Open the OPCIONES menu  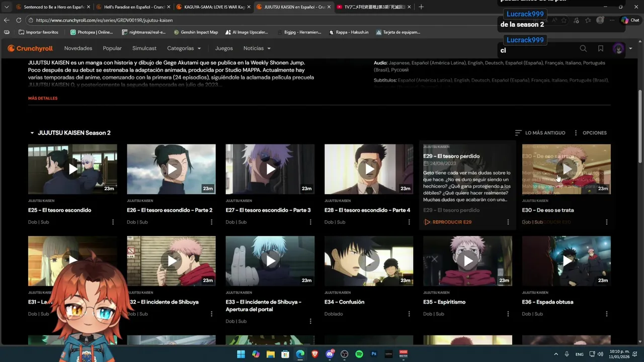pos(590,133)
